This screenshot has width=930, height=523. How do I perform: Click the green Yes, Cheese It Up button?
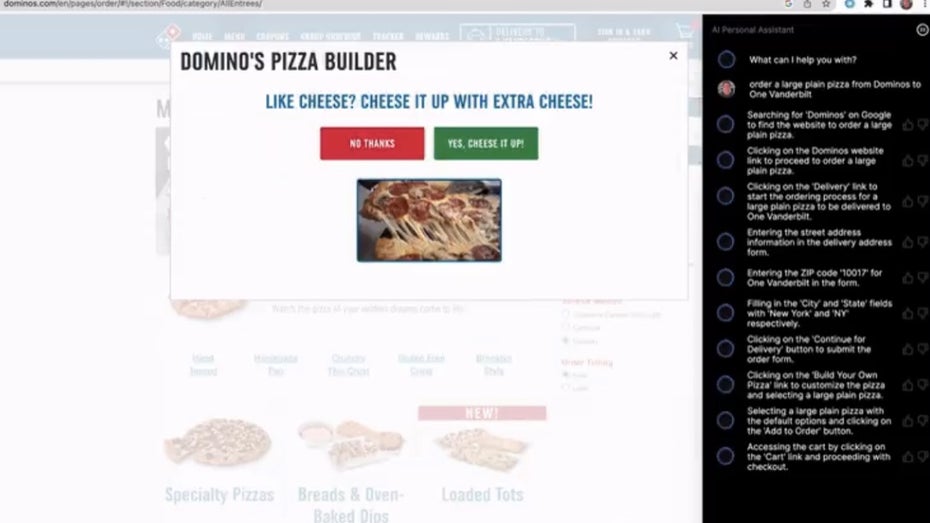click(x=486, y=143)
